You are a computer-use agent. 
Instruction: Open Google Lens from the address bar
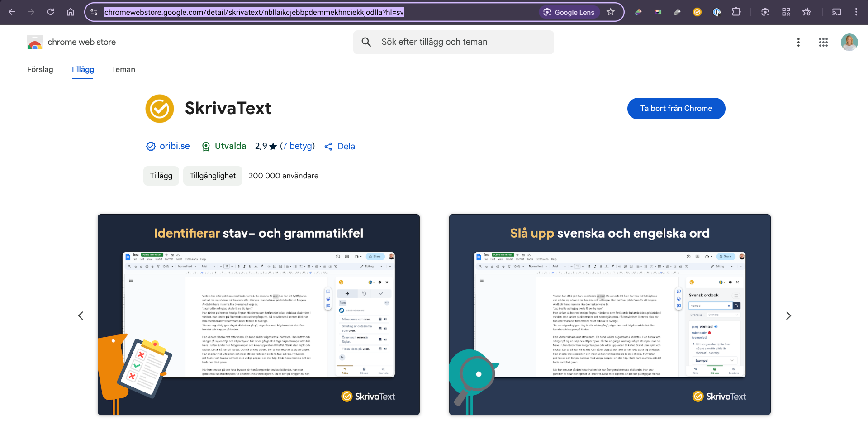[569, 12]
